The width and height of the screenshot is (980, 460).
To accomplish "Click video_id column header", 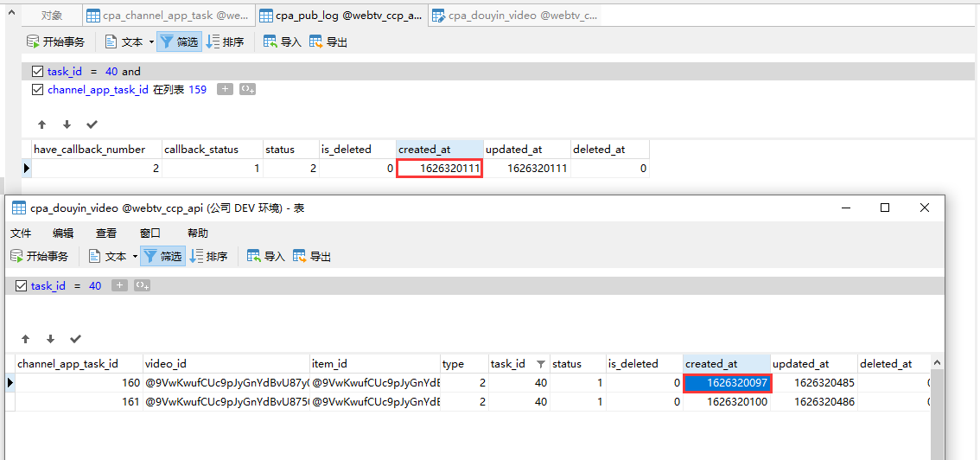I will click(226, 364).
